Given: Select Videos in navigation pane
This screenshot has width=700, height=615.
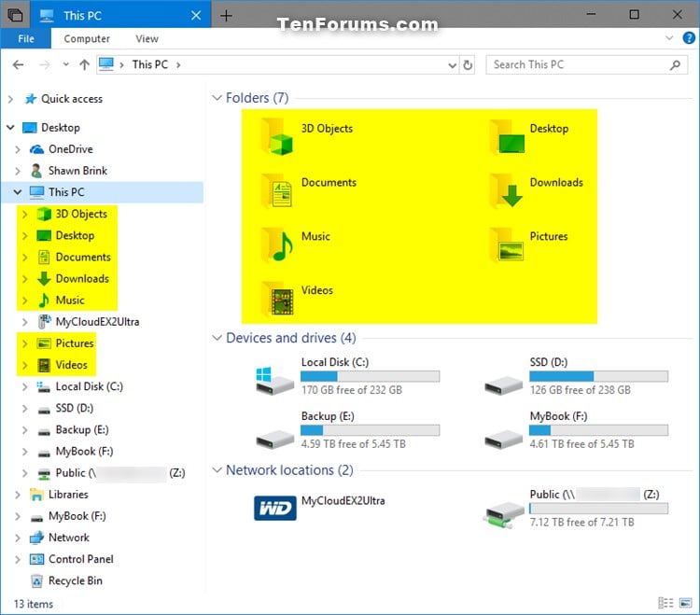Looking at the screenshot, I should [71, 365].
